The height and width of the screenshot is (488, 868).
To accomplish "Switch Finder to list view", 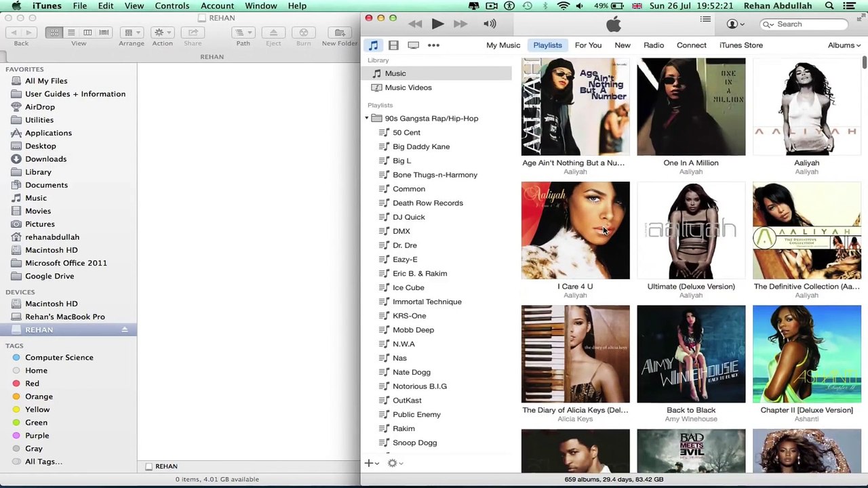I will pyautogui.click(x=71, y=32).
